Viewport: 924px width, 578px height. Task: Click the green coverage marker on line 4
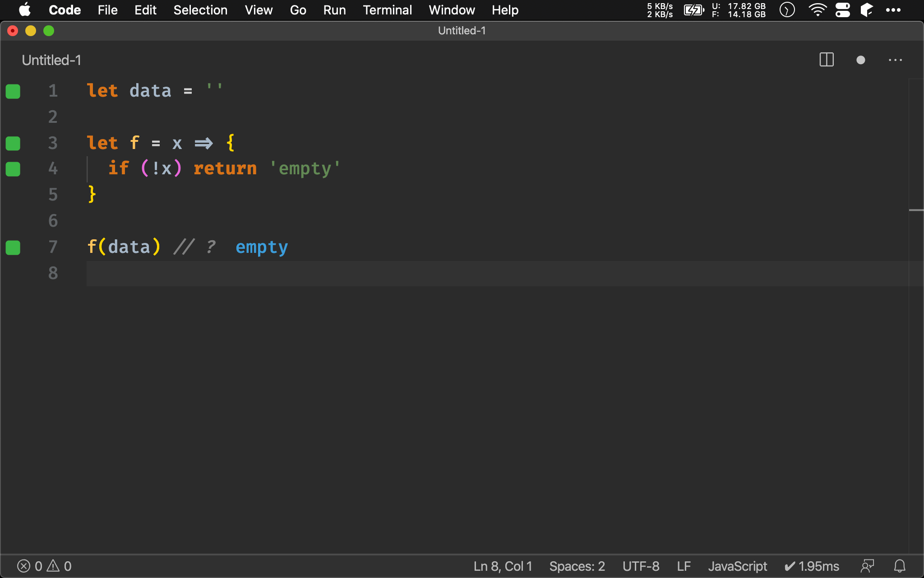[13, 169]
